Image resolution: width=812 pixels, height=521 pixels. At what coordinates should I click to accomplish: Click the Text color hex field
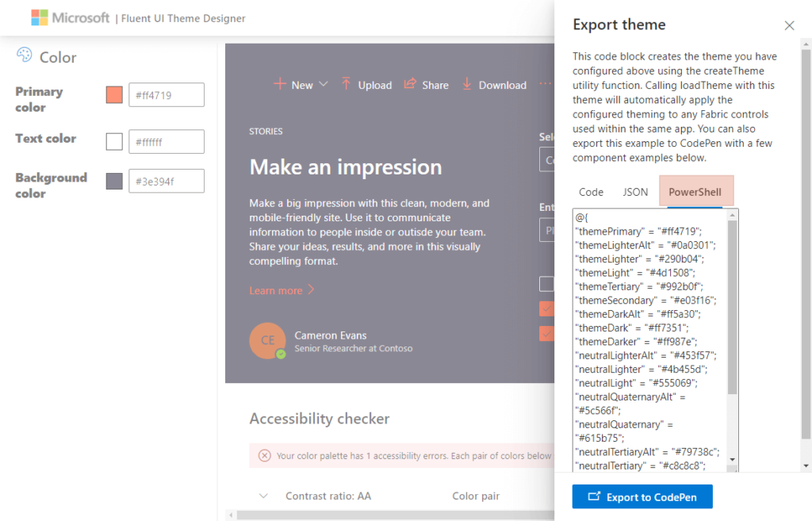pos(167,141)
